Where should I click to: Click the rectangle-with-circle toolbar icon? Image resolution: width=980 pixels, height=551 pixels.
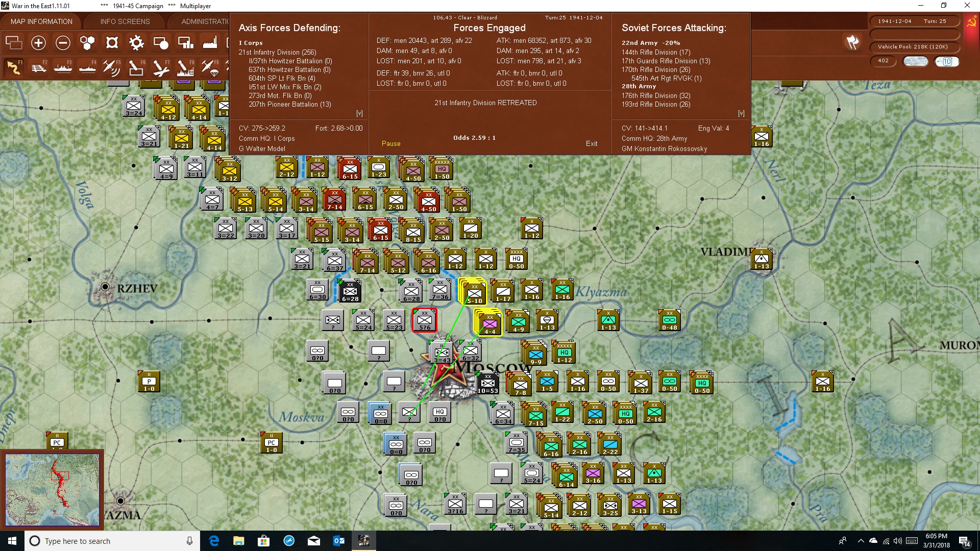coord(161,43)
